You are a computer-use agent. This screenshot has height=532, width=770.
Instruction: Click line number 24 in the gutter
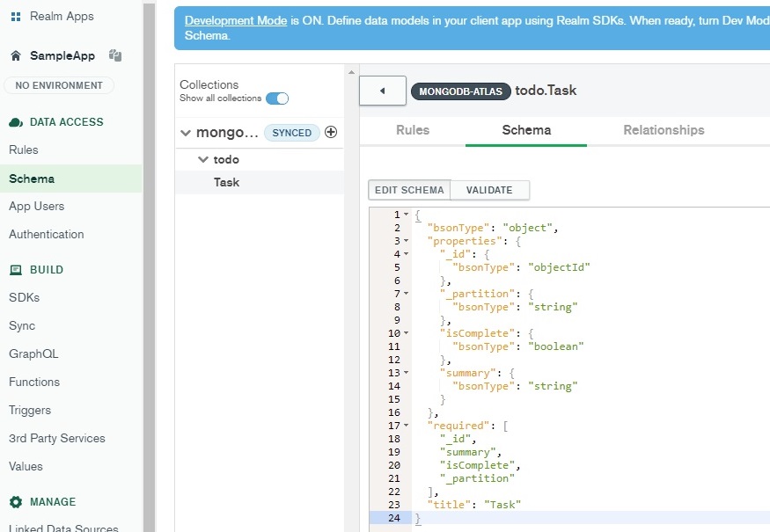pos(394,518)
